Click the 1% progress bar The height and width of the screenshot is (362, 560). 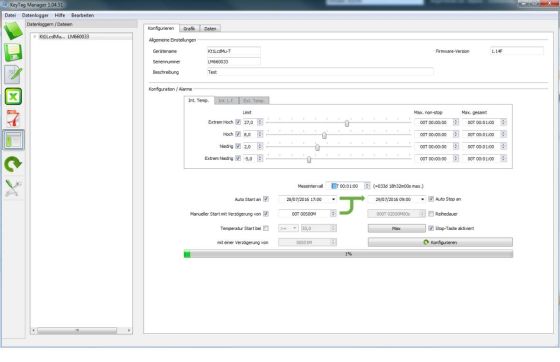pos(348,254)
